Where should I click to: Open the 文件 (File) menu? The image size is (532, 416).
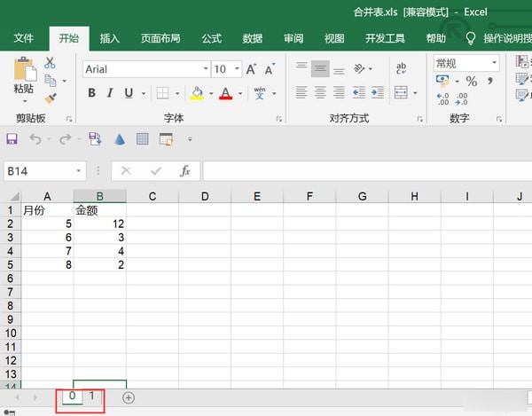(24, 39)
